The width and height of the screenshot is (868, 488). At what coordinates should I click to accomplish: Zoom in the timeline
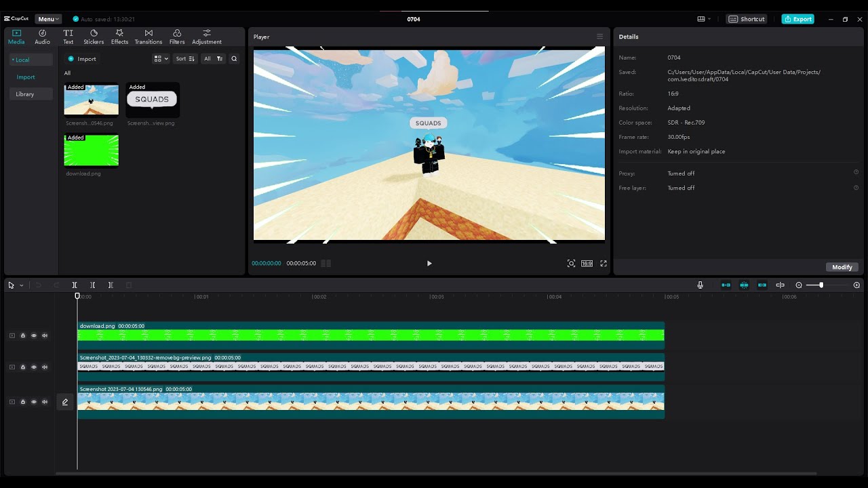[856, 285]
